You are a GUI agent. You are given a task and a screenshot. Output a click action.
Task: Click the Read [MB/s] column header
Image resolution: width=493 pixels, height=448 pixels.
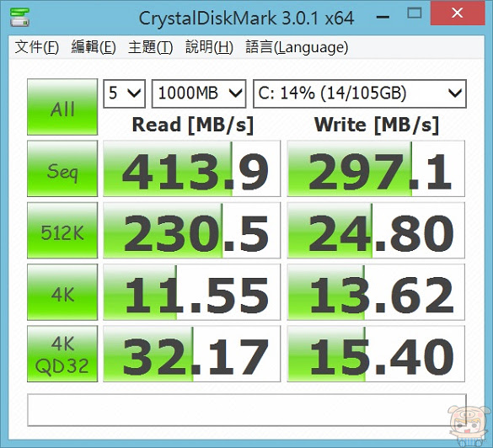click(x=193, y=125)
